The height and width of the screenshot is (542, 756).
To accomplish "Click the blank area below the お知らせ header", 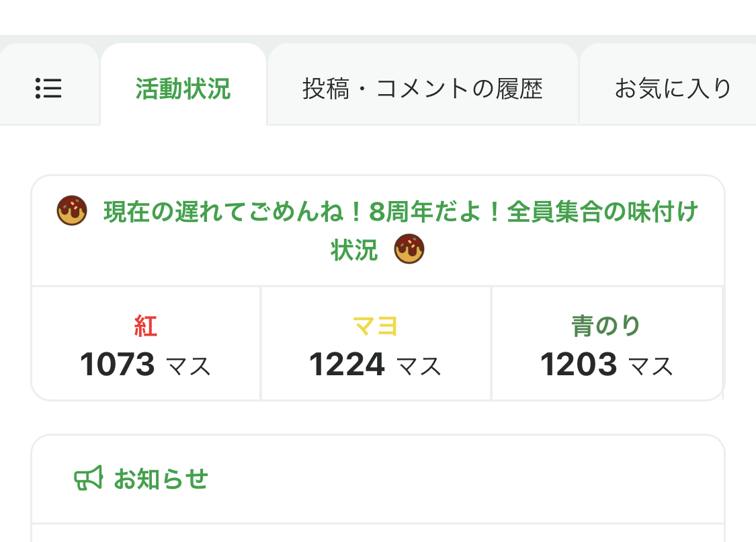I will pos(378,534).
